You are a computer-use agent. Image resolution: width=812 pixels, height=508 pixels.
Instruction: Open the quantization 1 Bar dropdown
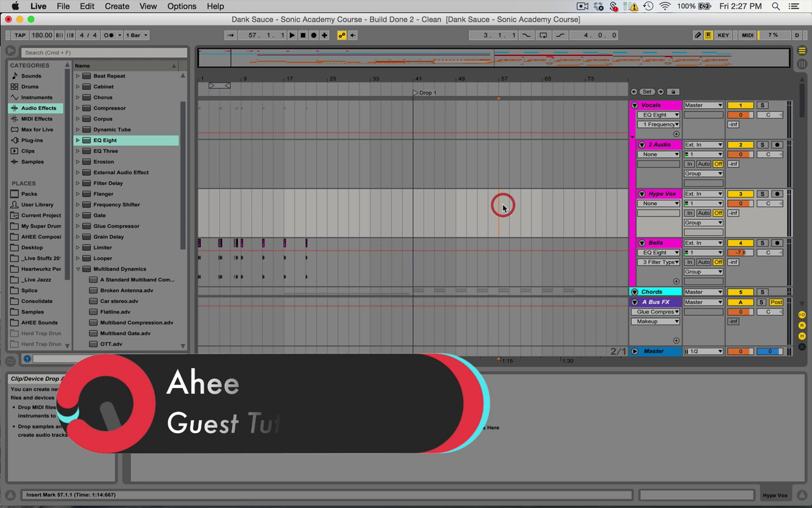[136, 36]
